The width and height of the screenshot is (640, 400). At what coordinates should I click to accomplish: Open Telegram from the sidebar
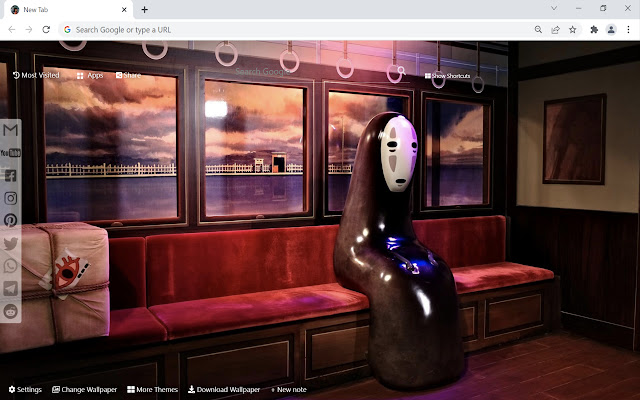10,288
